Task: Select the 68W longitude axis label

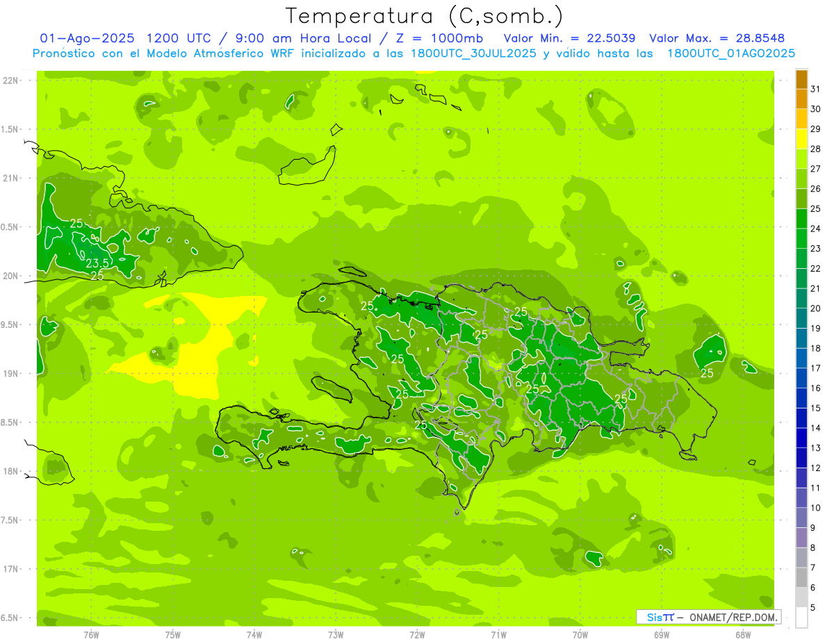Action: point(743,635)
